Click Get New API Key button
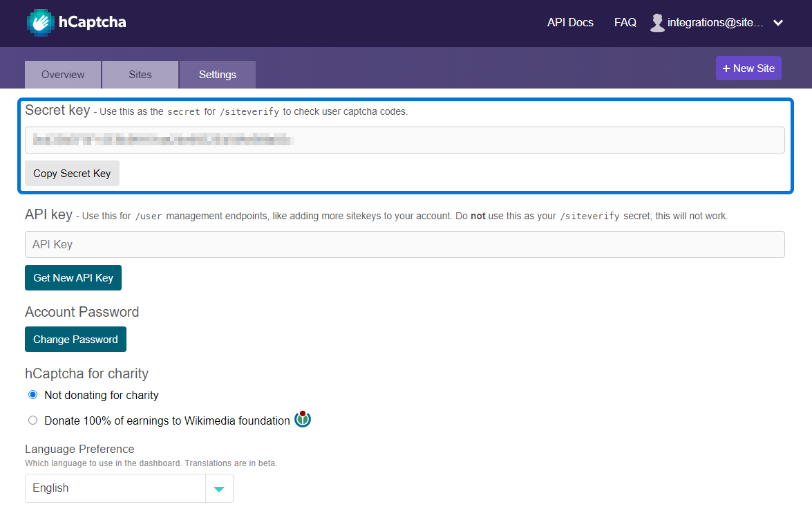Viewport: 812px width, 527px height. [73, 278]
